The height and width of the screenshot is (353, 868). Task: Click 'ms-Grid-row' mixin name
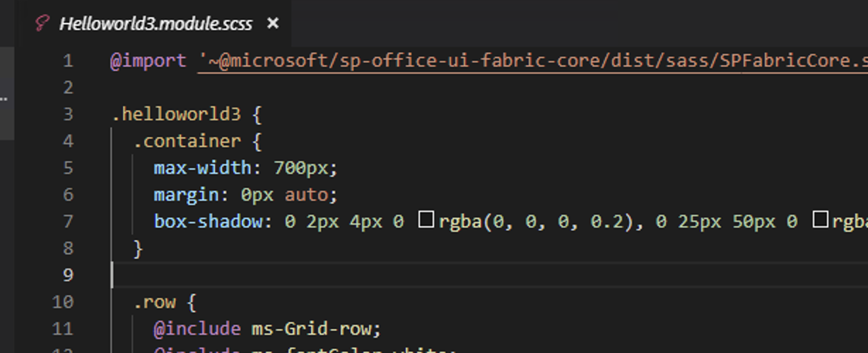coord(312,329)
